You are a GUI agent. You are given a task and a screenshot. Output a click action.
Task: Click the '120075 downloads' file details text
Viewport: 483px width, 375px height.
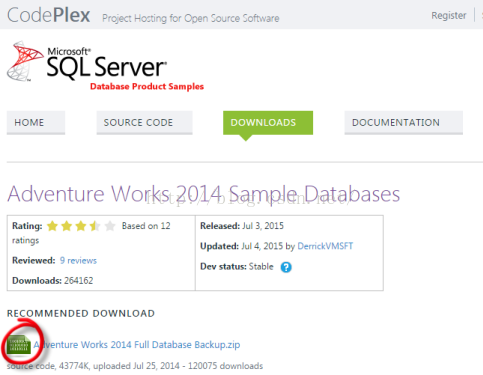(x=225, y=366)
